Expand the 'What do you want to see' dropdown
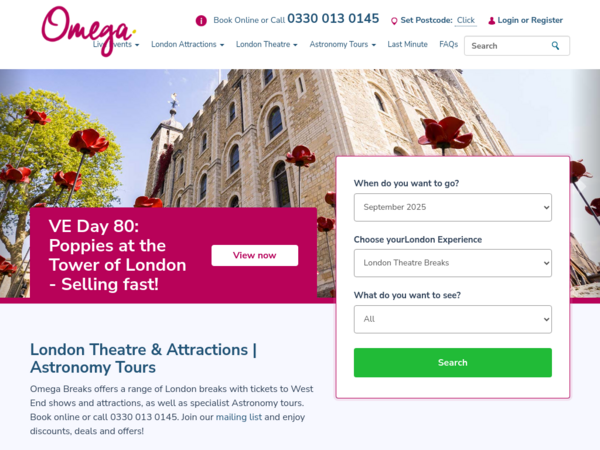Viewport: 600px width, 450px height. [453, 319]
